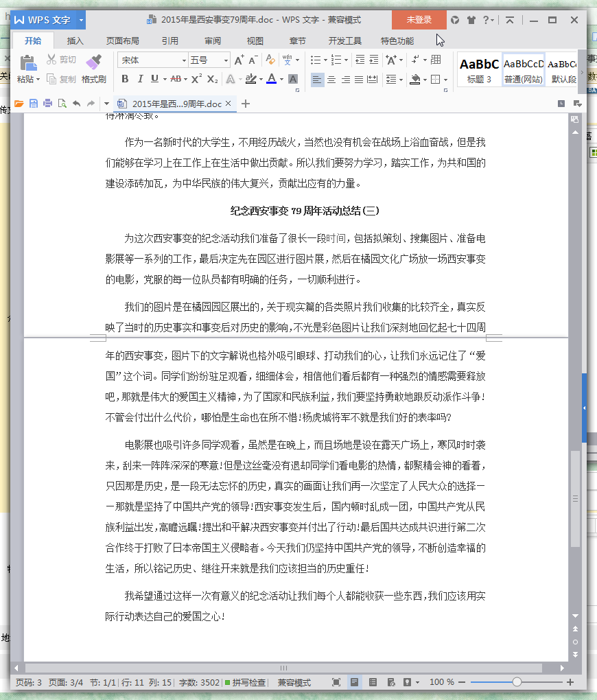597x700 pixels.
Task: Add a new document tab with plus
Action: click(x=246, y=104)
